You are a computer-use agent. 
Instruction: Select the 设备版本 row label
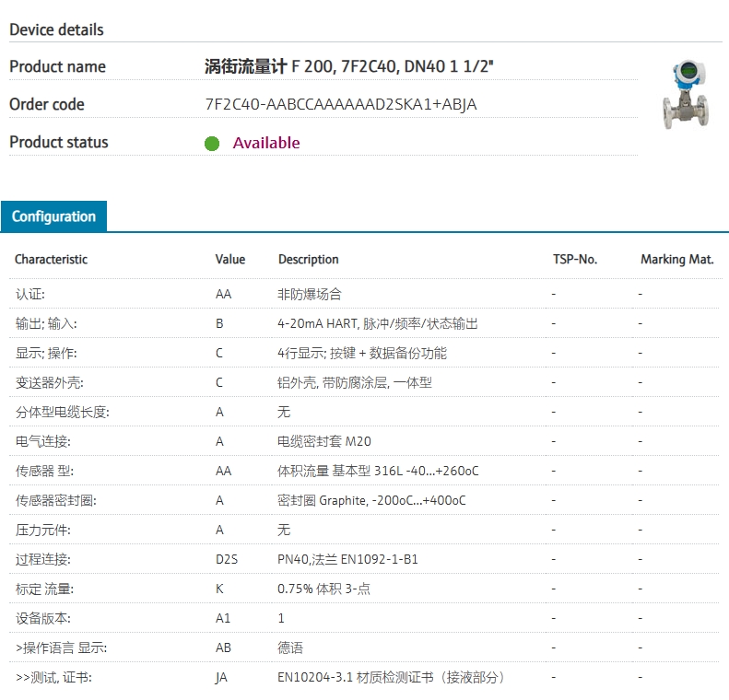coord(42,618)
